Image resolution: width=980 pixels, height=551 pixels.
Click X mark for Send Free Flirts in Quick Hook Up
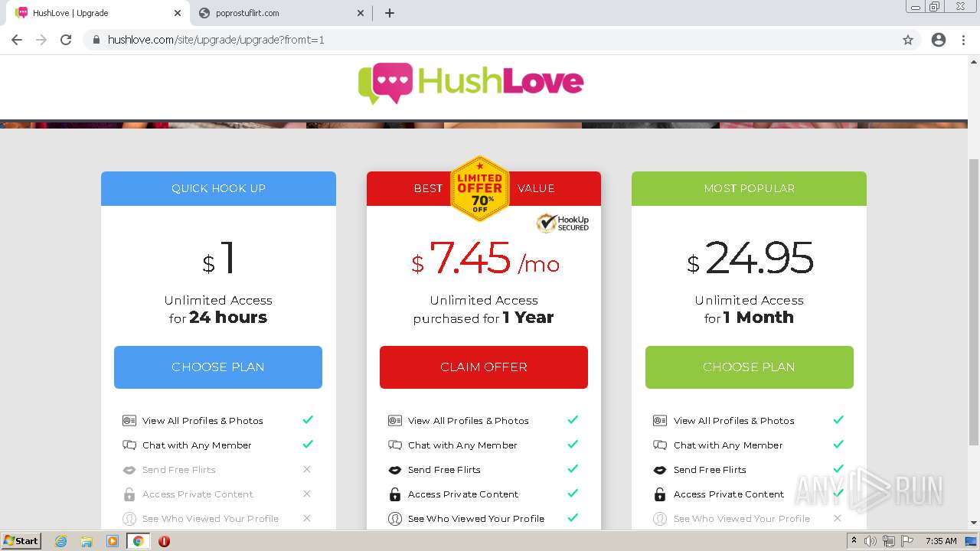(307, 469)
